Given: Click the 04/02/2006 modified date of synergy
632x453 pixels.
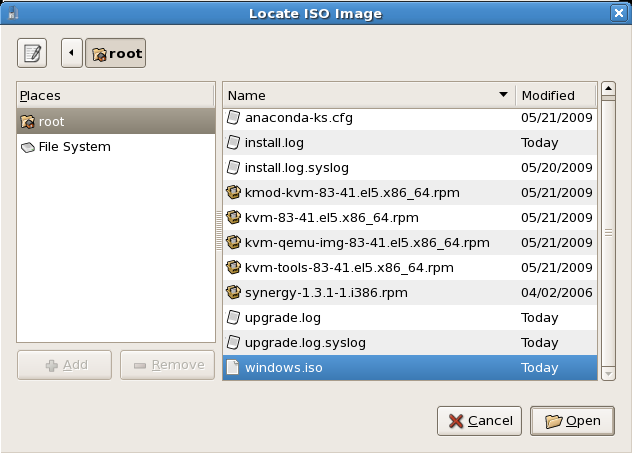Looking at the screenshot, I should tap(557, 293).
